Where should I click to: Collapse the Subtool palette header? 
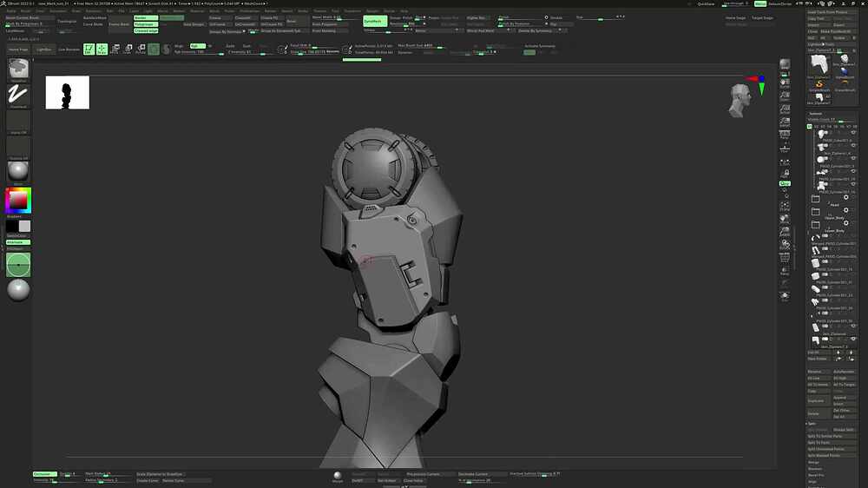coord(815,114)
